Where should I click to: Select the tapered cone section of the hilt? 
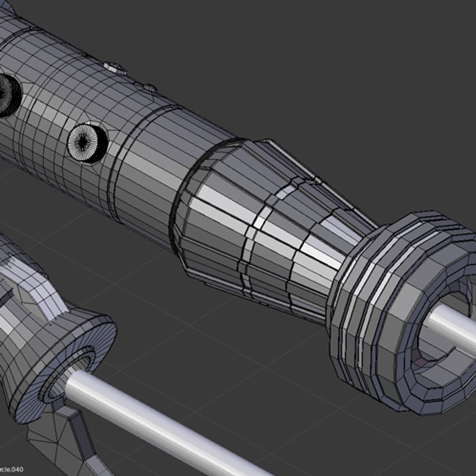(270, 231)
